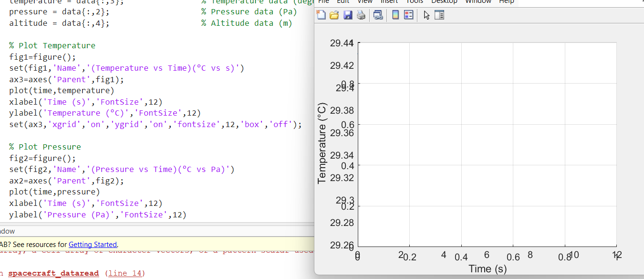Place cursor in the ylabel Pressure code line
644x279 pixels.
tap(95, 215)
